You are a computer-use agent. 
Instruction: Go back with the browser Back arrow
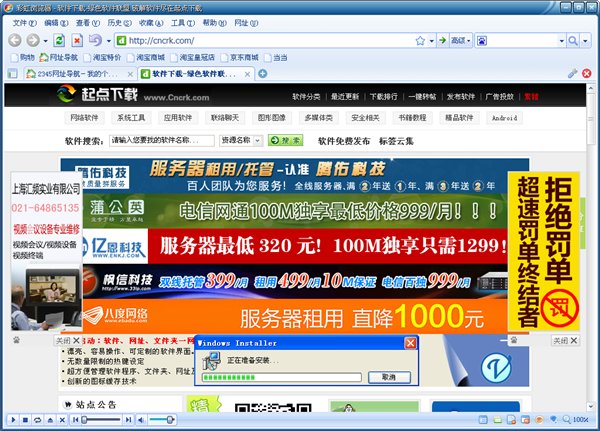(x=15, y=40)
